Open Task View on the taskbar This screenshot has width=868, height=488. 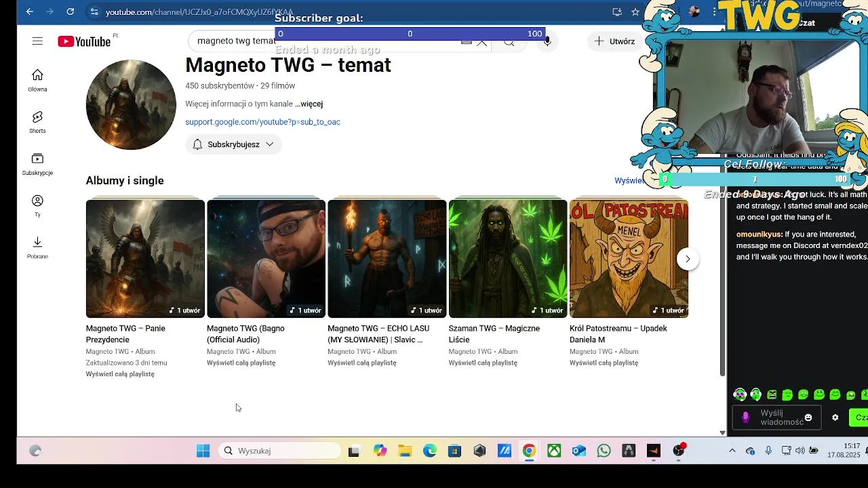354,451
